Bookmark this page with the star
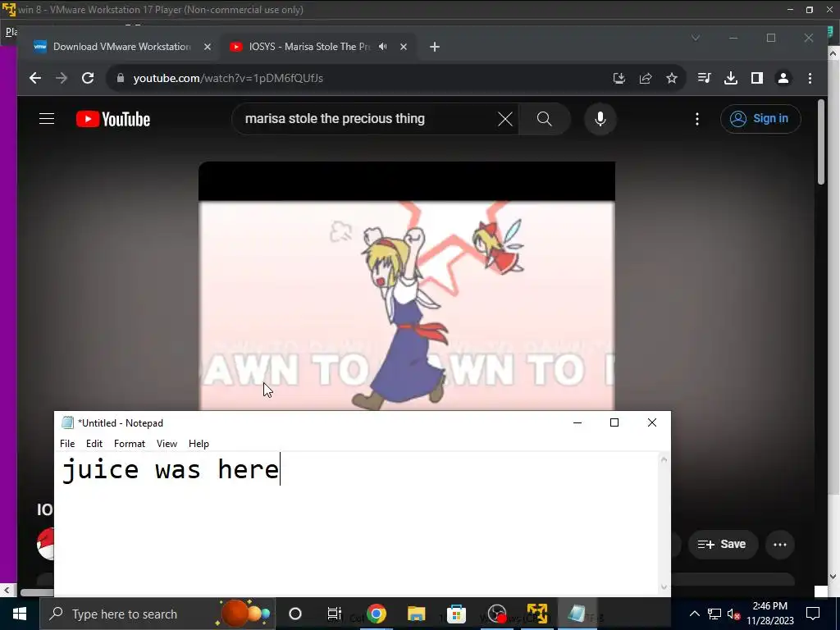The height and width of the screenshot is (630, 840). click(x=672, y=78)
